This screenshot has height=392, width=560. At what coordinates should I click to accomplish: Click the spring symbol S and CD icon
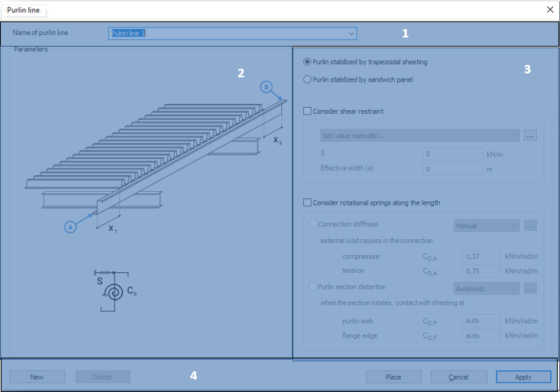[x=115, y=291]
